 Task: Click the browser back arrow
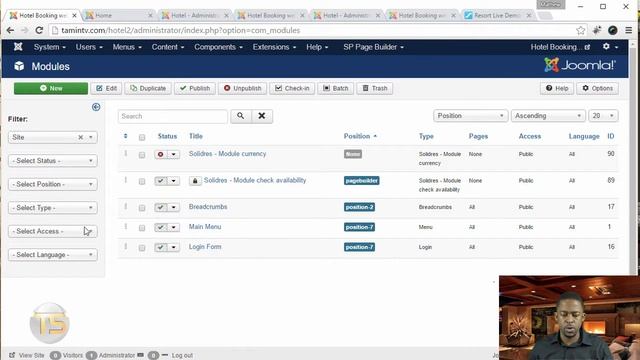[x=10, y=30]
